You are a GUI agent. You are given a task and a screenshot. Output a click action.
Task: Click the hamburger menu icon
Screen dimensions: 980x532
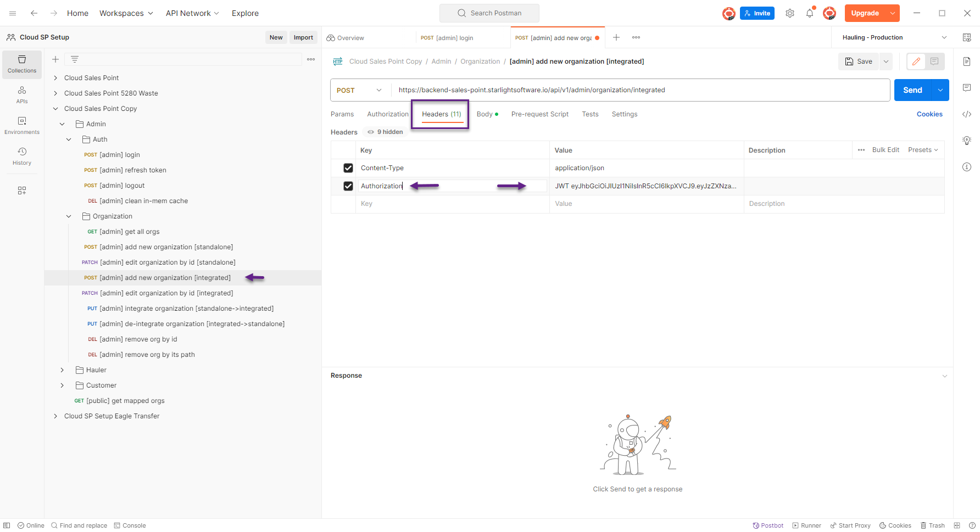click(13, 13)
